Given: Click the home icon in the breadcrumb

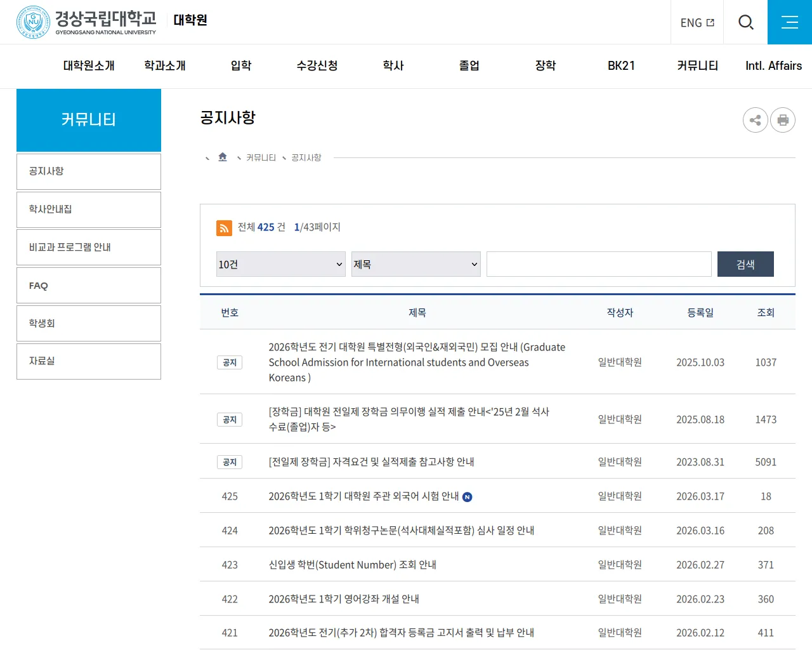Looking at the screenshot, I should [222, 157].
